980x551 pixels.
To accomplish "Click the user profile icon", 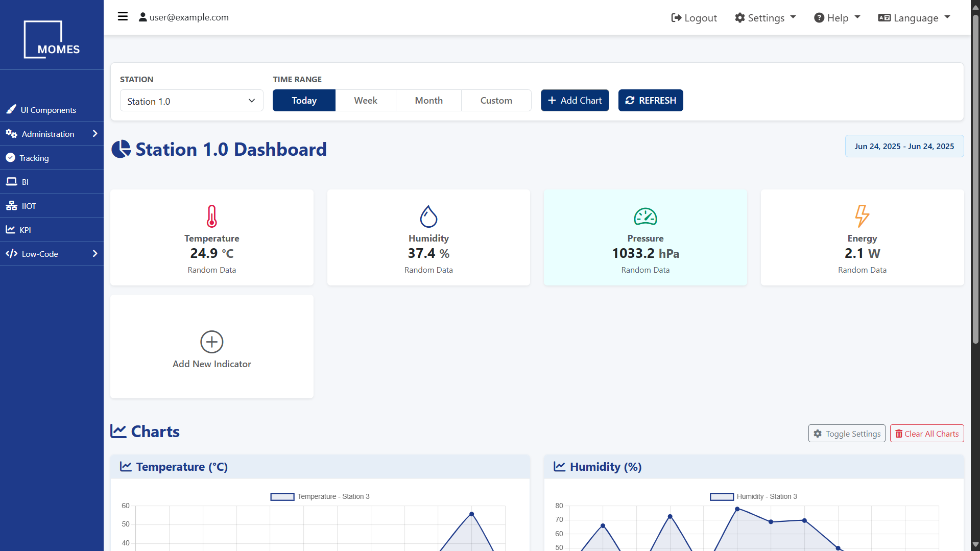I will click(x=143, y=17).
